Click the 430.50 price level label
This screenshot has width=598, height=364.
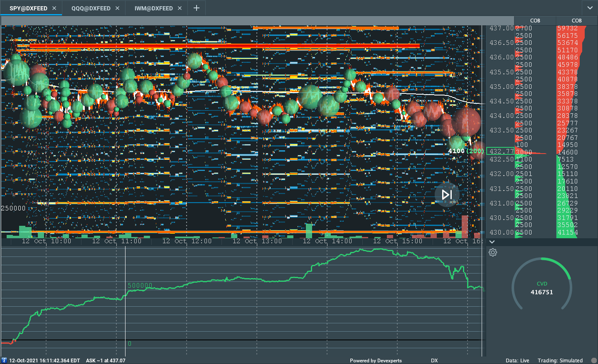502,218
